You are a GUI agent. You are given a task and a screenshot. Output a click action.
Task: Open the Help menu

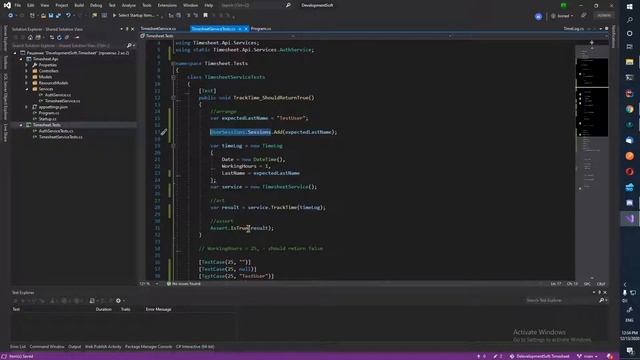tap(209, 5)
